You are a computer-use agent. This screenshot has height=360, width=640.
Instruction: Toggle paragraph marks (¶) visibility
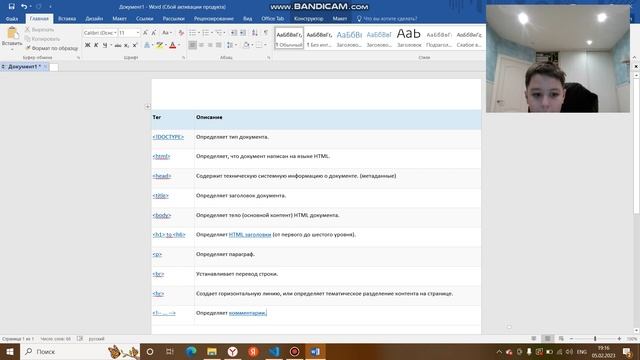pyautogui.click(x=266, y=33)
